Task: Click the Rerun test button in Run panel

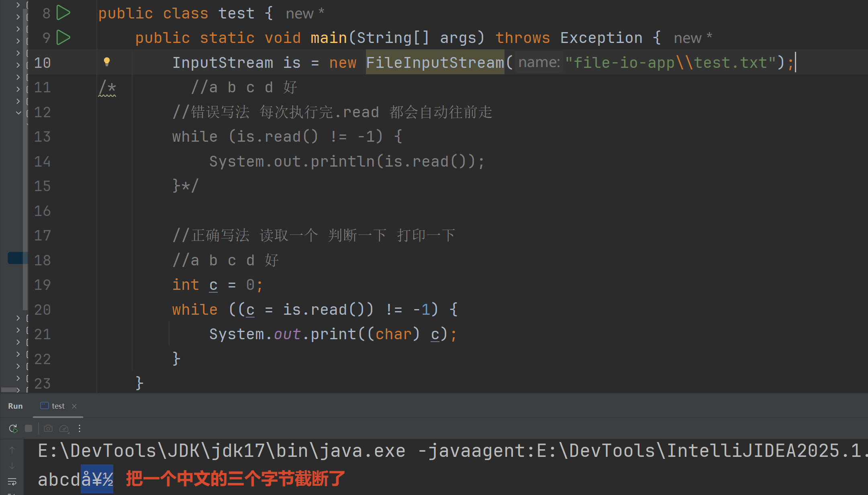Action: click(x=13, y=428)
